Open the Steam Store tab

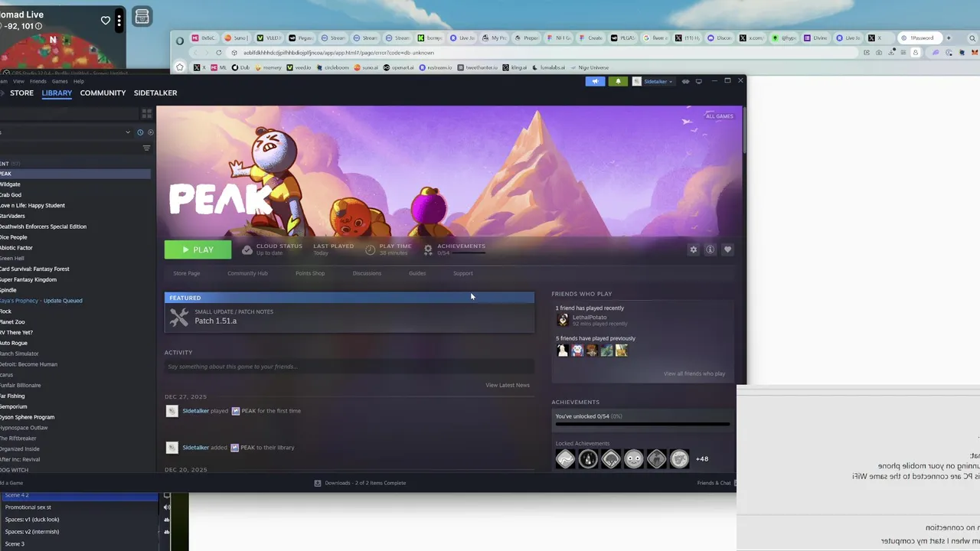pyautogui.click(x=21, y=93)
